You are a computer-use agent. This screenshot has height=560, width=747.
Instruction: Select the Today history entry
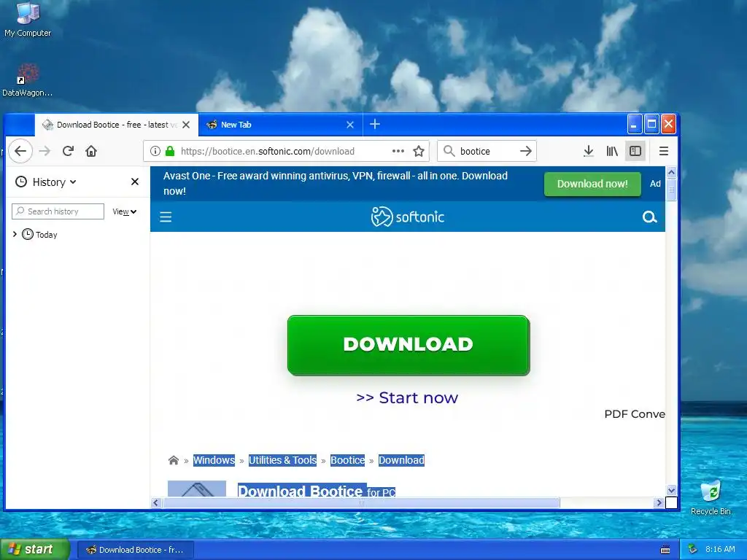click(x=46, y=235)
